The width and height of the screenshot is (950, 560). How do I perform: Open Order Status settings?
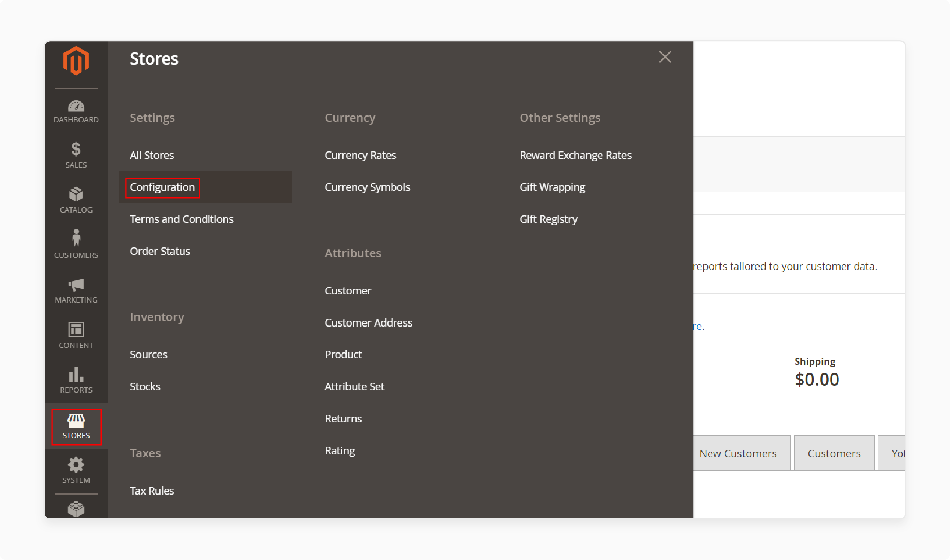pos(160,251)
